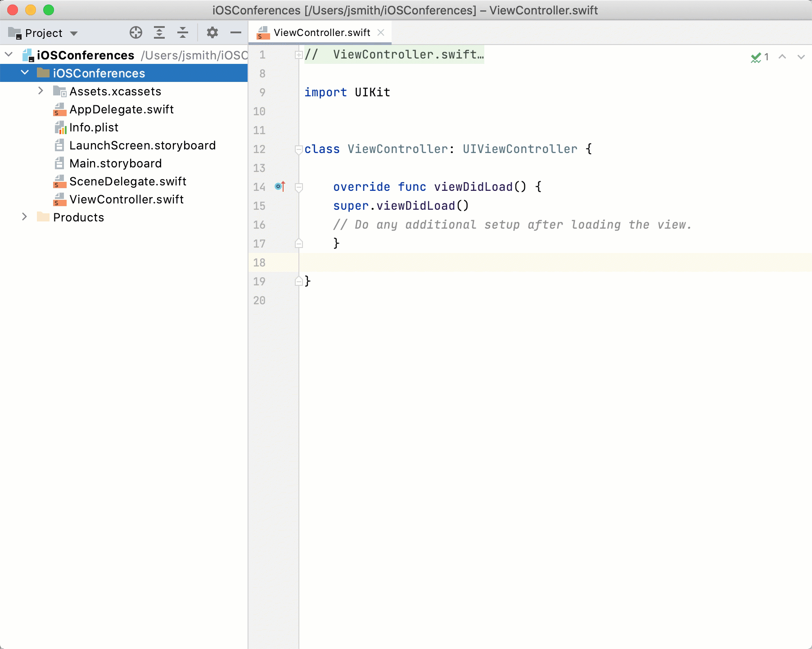Select Main.storyboard in project tree
812x649 pixels.
pos(115,163)
